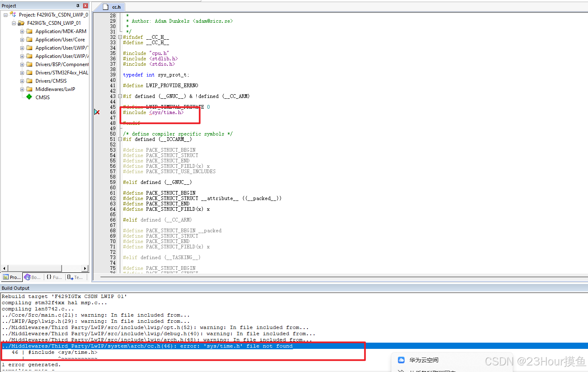This screenshot has height=372, width=588.
Task: Switch to the Project tab at bottom
Action: pos(12,277)
